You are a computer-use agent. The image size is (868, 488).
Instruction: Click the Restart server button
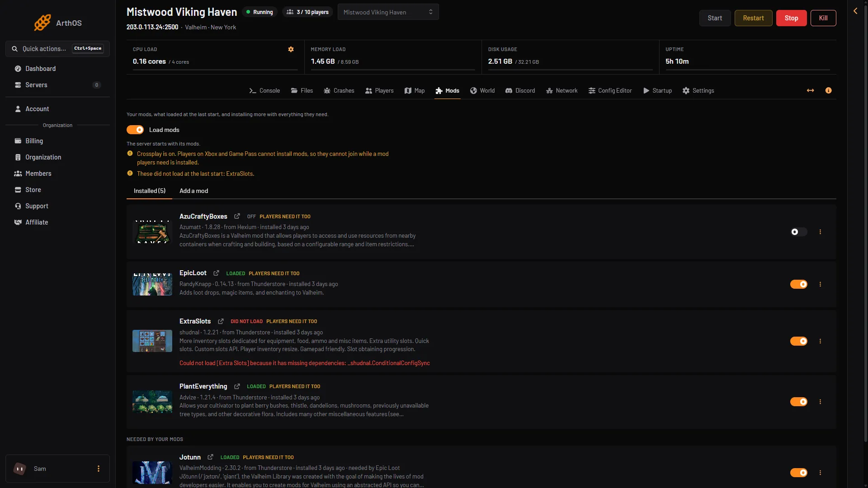point(753,18)
